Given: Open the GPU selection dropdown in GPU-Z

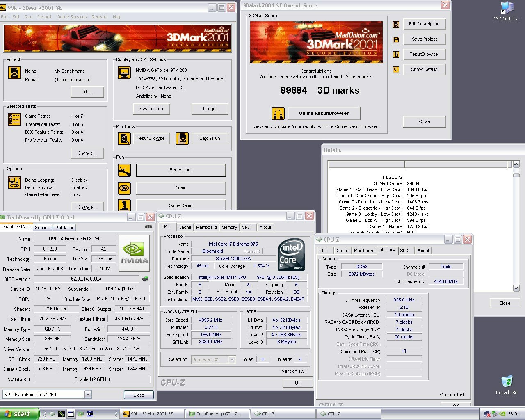Looking at the screenshot, I should click(88, 395).
